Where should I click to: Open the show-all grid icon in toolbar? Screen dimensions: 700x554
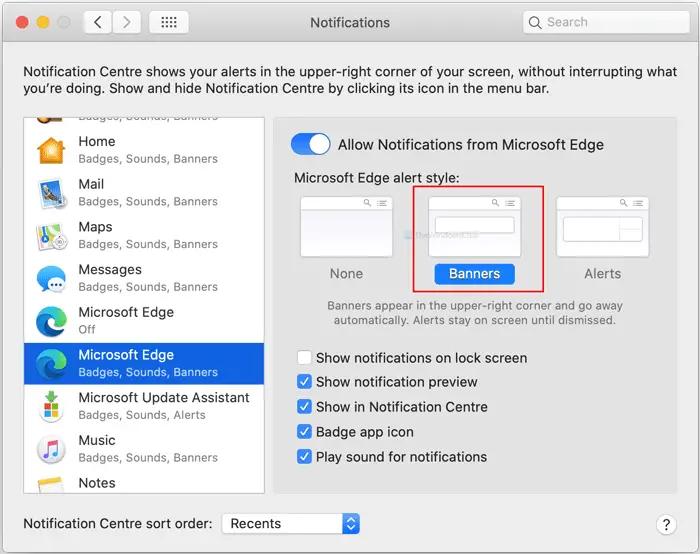168,22
